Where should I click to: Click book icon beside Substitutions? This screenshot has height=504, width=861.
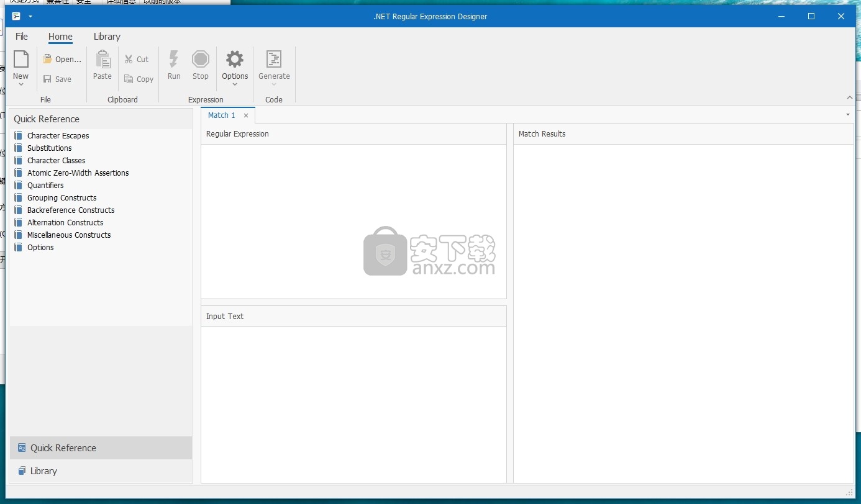coord(19,148)
